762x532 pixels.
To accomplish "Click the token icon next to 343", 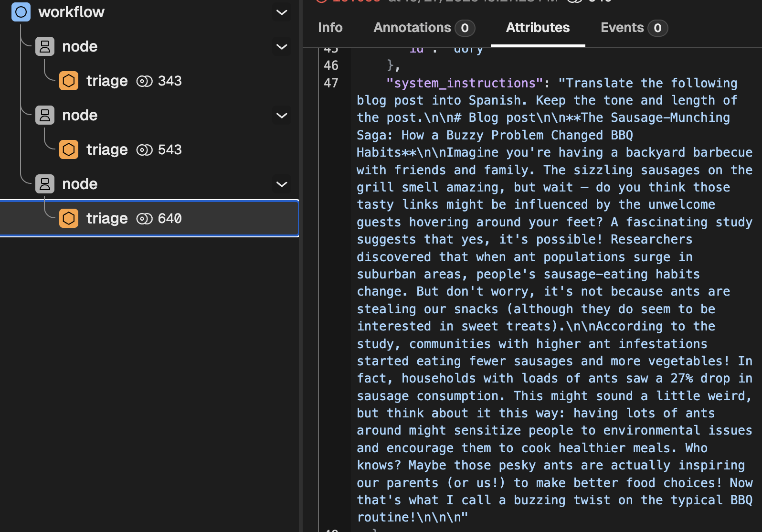I will (x=144, y=81).
